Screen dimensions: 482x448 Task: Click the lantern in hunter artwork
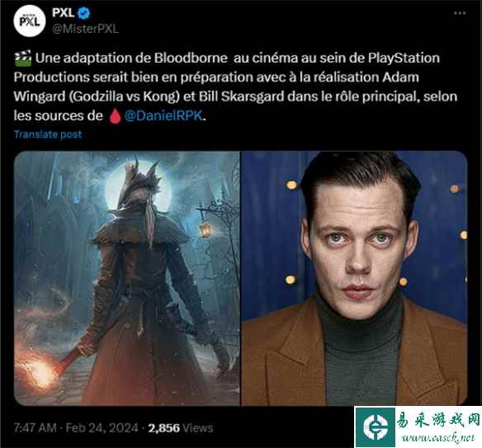point(205,228)
